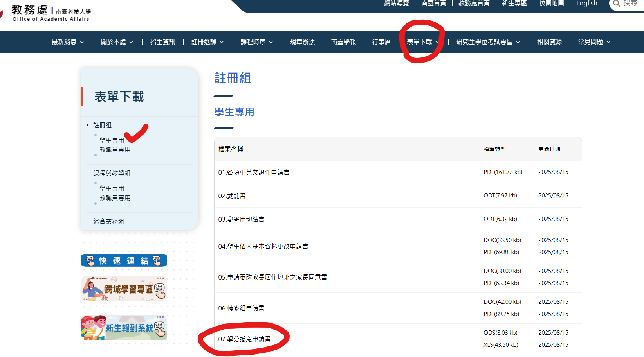Open the 表單下載 dropdown menu

423,42
